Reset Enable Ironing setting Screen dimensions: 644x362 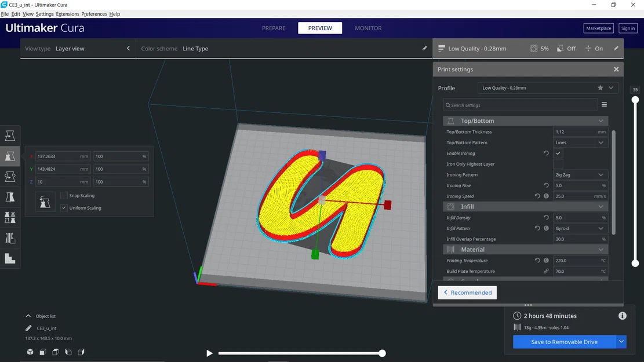(546, 153)
